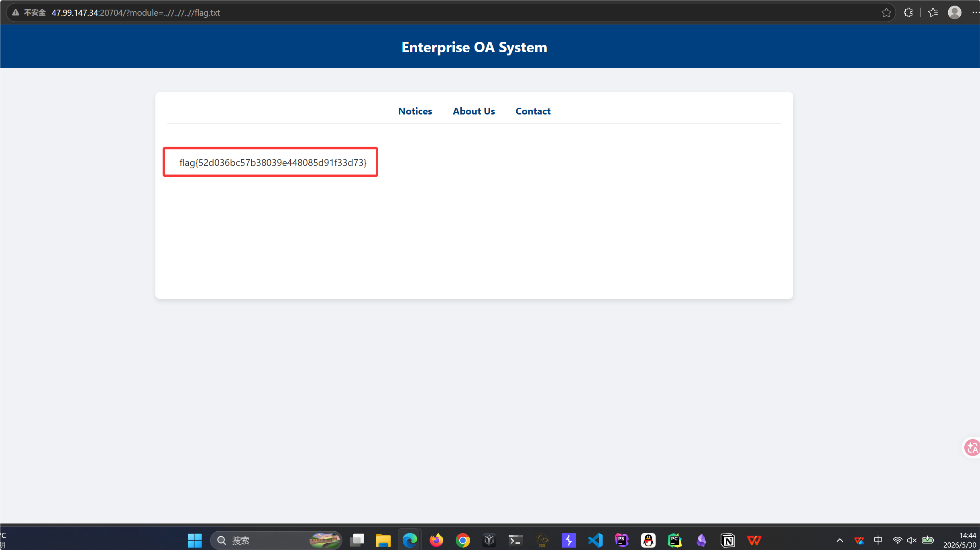The height and width of the screenshot is (550, 980).
Task: Open File Explorer from taskbar
Action: coord(383,540)
